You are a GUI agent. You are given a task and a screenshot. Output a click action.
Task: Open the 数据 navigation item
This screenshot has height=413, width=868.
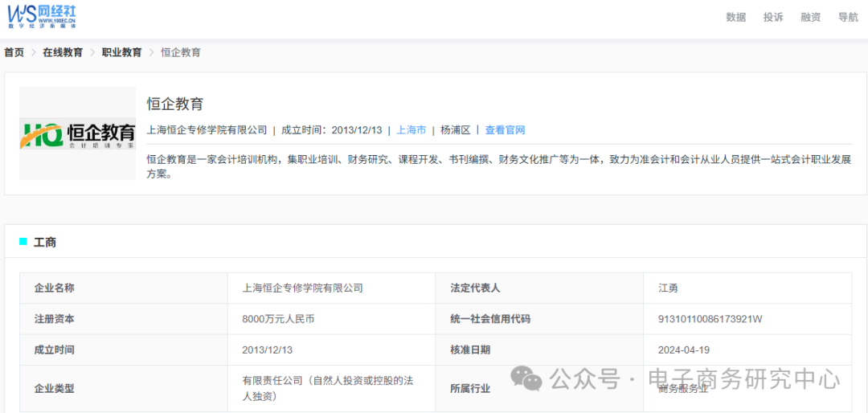pos(735,17)
